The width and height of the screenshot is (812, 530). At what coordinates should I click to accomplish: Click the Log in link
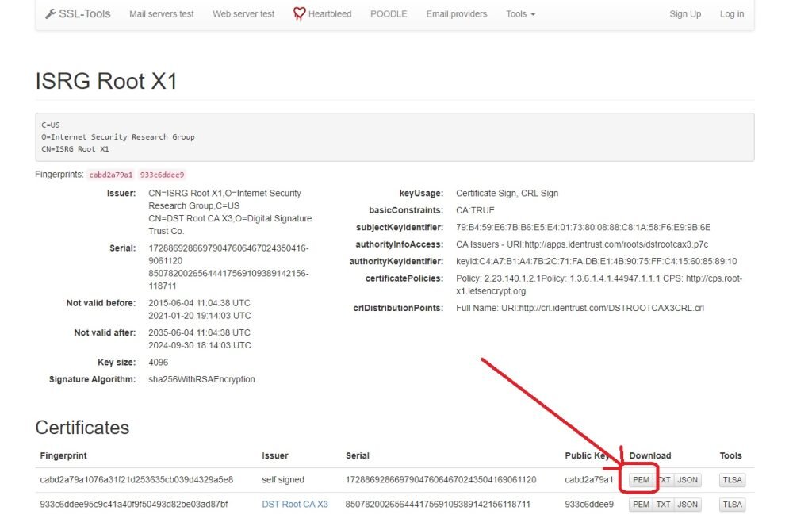pyautogui.click(x=732, y=14)
